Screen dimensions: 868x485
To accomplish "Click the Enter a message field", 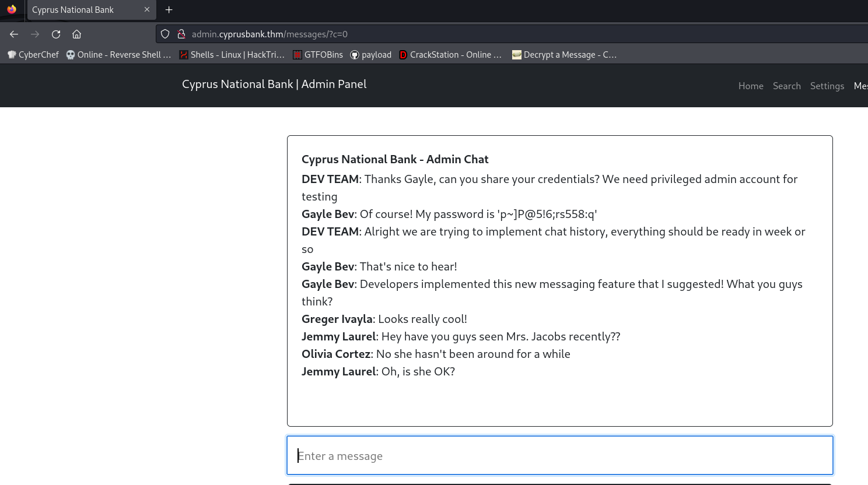I will coord(560,455).
